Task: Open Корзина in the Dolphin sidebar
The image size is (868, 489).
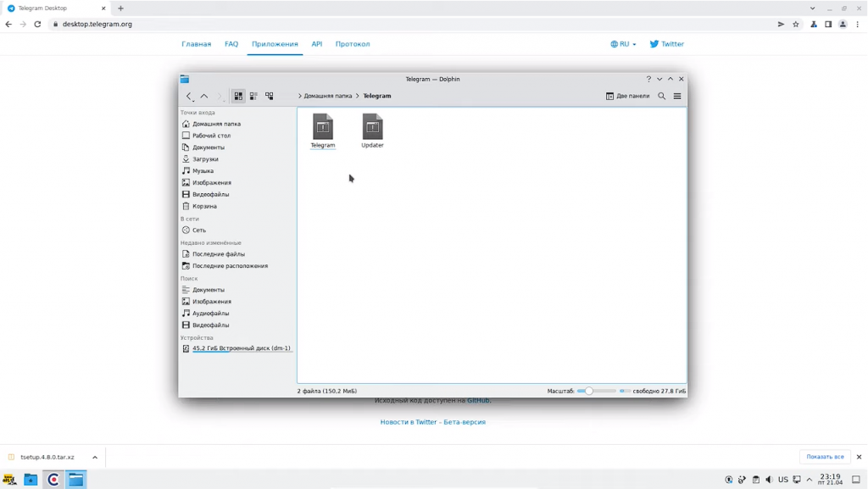Action: [x=205, y=206]
